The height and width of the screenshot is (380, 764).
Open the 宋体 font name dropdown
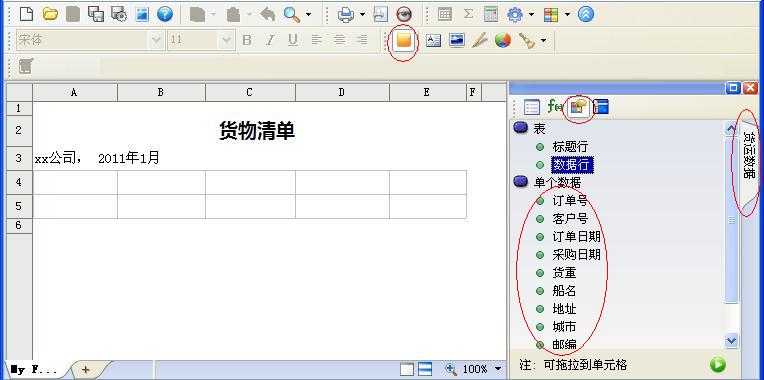[x=157, y=40]
